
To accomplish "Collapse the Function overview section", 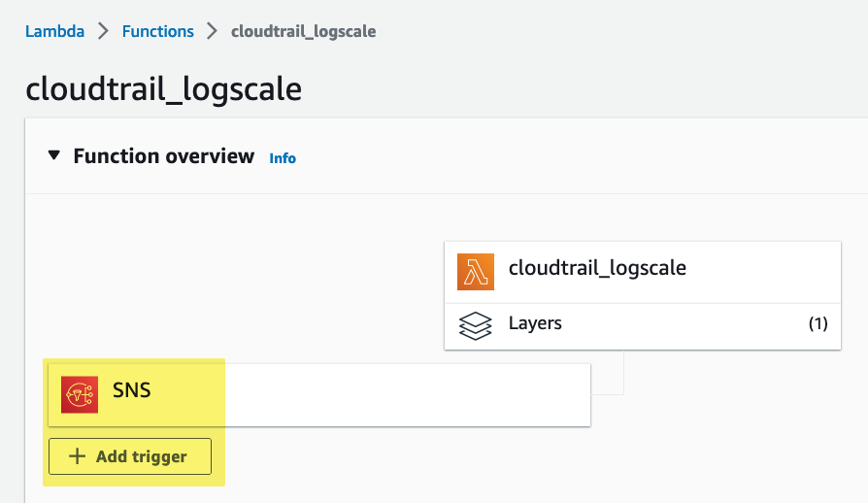I will 53,155.
